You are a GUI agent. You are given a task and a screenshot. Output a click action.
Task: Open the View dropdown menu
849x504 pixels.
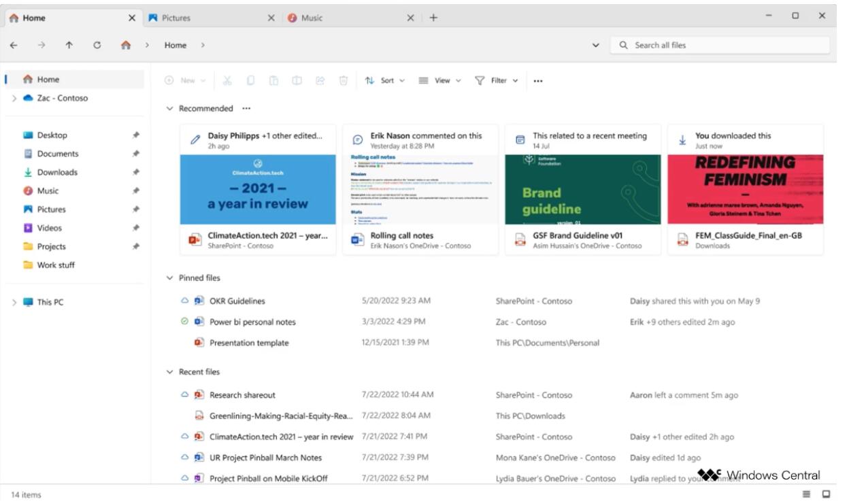click(x=439, y=80)
